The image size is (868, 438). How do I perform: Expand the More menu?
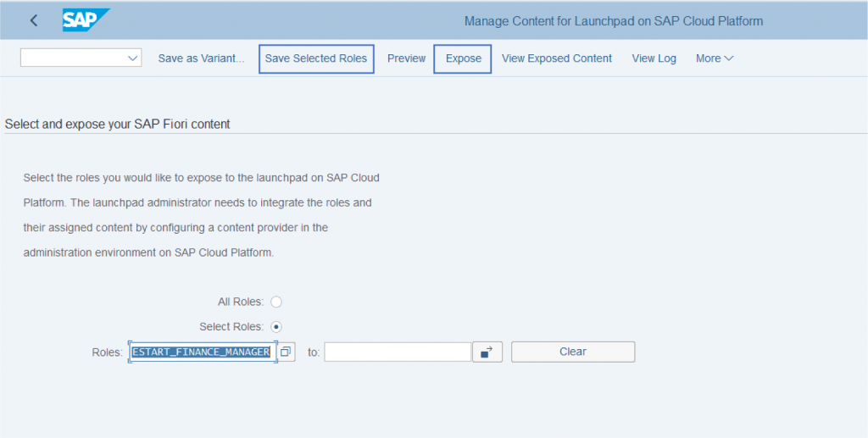715,58
